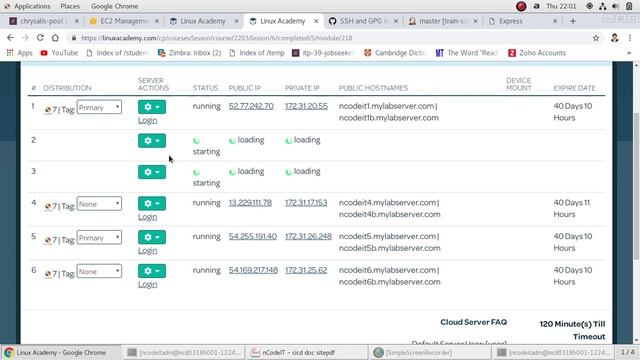Open the Google Chrome app menu
Image resolution: width=640 pixels, height=360 pixels.
click(x=114, y=6)
